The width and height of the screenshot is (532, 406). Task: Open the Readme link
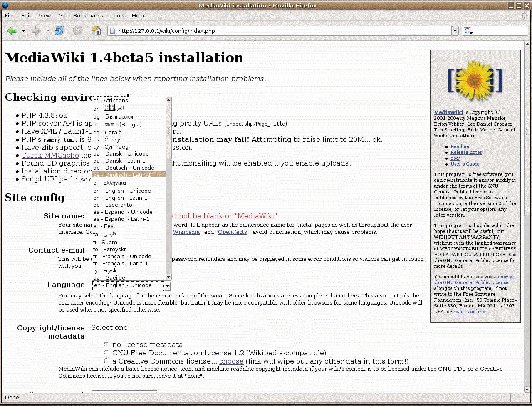pos(460,146)
